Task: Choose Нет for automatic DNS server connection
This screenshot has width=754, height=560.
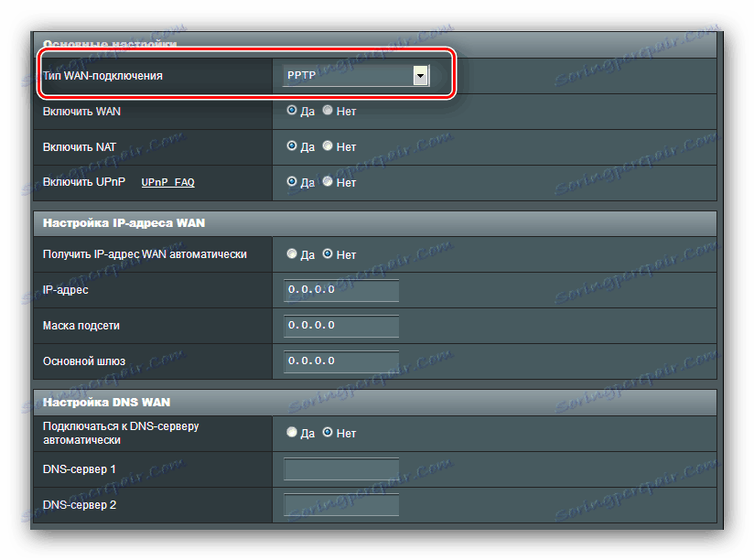Action: pyautogui.click(x=328, y=432)
